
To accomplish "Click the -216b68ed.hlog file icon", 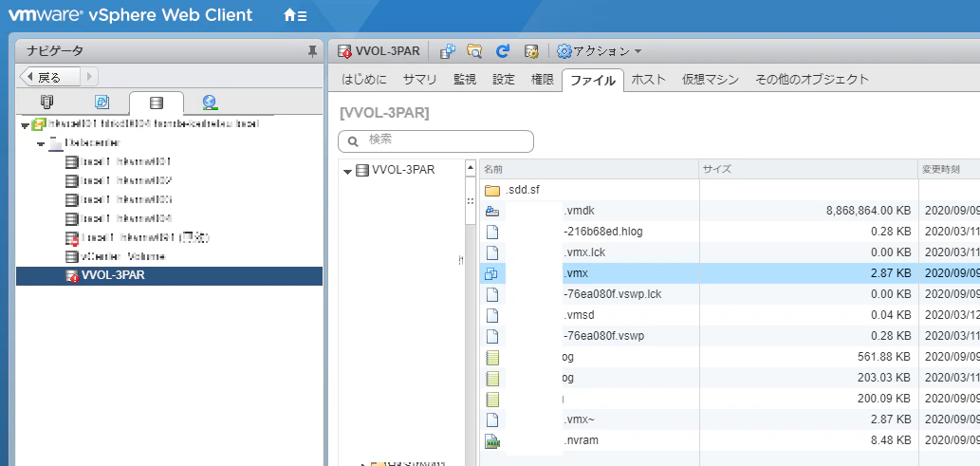I will click(492, 232).
